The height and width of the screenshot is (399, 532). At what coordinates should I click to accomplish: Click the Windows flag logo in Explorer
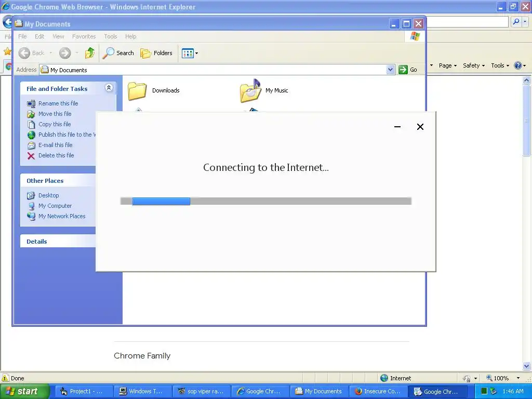click(415, 36)
